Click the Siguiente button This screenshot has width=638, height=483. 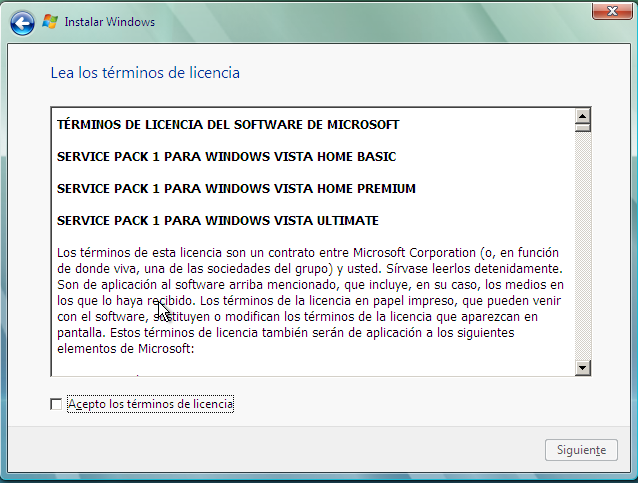click(x=581, y=450)
